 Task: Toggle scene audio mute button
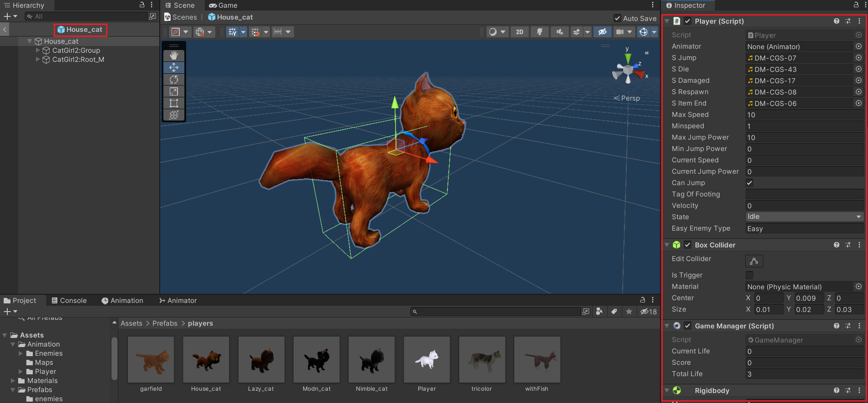pyautogui.click(x=559, y=32)
